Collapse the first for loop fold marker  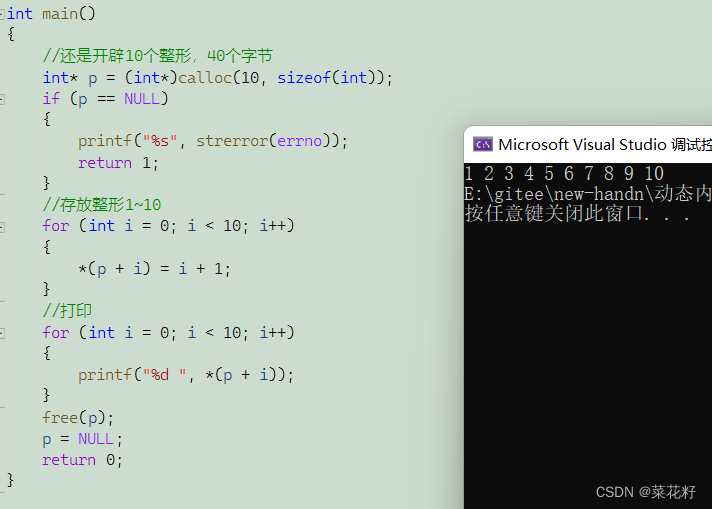2,226
